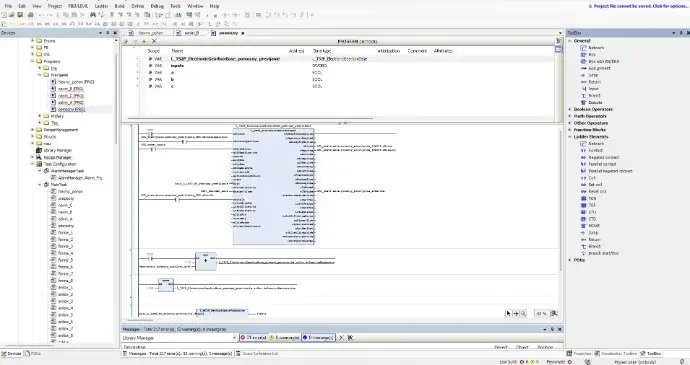Image resolution: width=690 pixels, height=365 pixels.
Task: Expand the Boolean Operators section in ToolBox
Action: click(570, 109)
